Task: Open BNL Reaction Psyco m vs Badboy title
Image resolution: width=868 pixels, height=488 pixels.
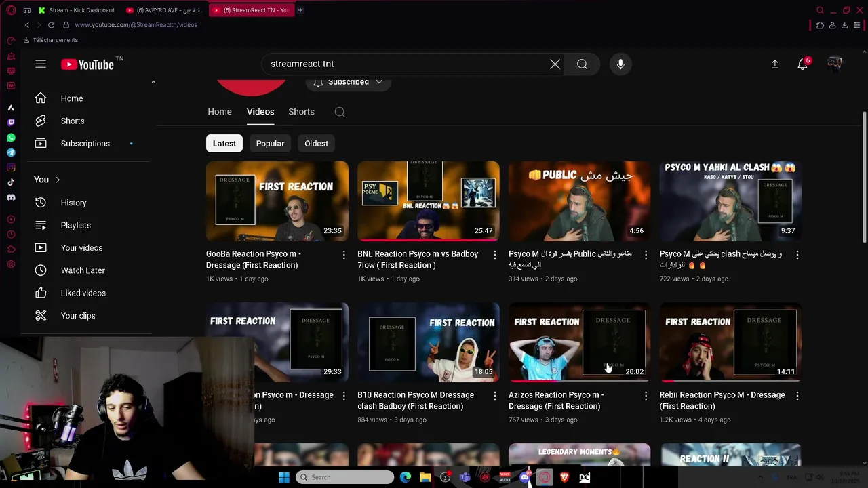Action: 418,260
